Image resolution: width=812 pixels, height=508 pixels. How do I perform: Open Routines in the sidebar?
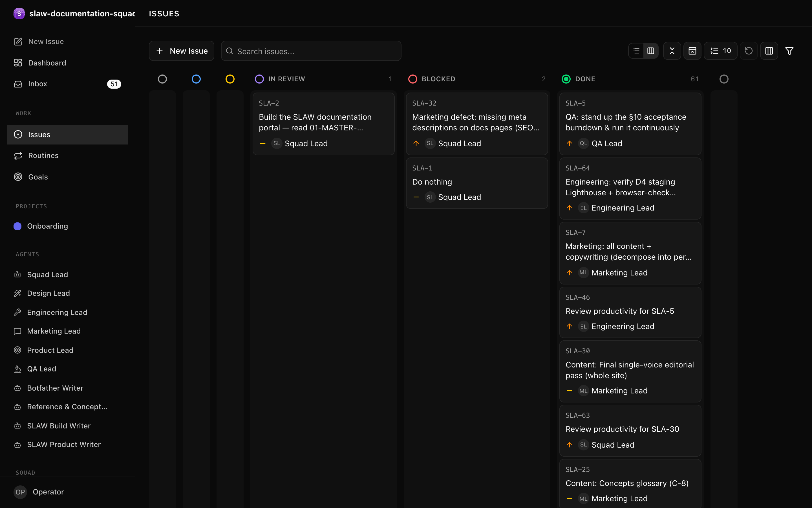tap(67, 156)
